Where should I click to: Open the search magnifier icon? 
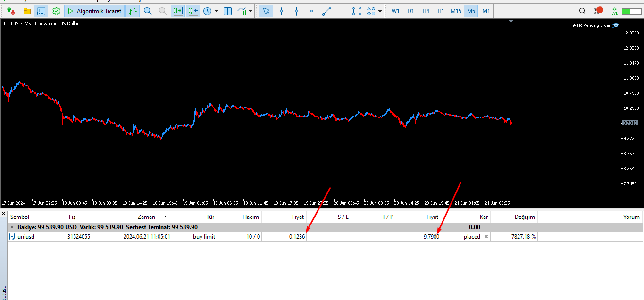click(583, 11)
